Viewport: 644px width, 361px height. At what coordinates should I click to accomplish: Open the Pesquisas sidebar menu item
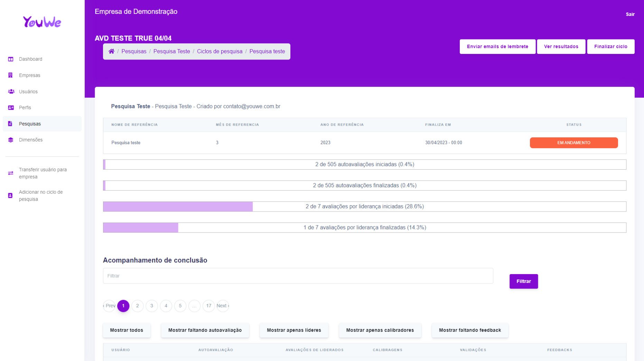(x=30, y=124)
